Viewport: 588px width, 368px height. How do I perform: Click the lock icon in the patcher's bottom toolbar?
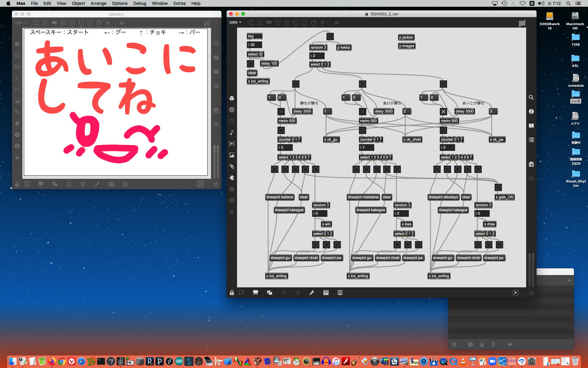click(232, 293)
